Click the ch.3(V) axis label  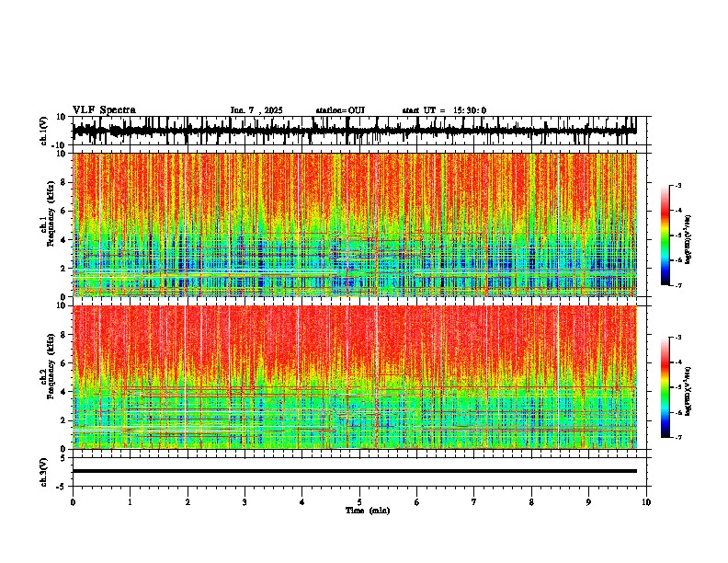click(44, 473)
